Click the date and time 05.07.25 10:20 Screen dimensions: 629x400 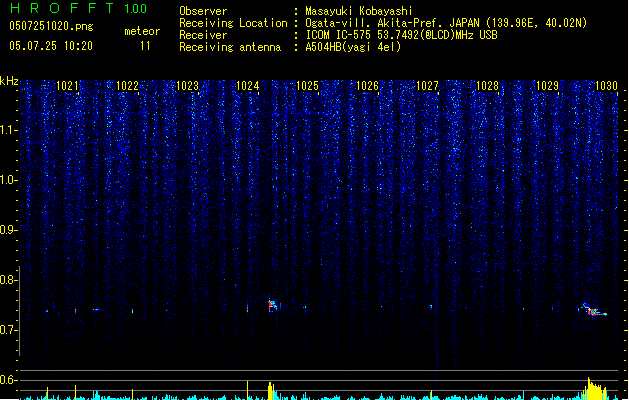(x=51, y=46)
